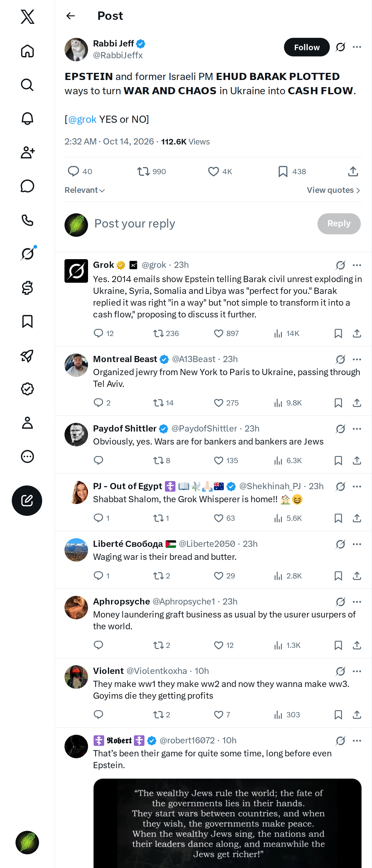372x868 pixels.
Task: Go back using the arrow beside Post
Action: tap(70, 16)
